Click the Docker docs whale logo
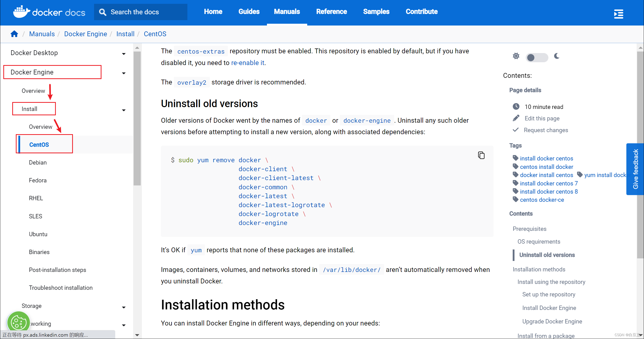Screen dimensions: 644x339 pos(22,12)
